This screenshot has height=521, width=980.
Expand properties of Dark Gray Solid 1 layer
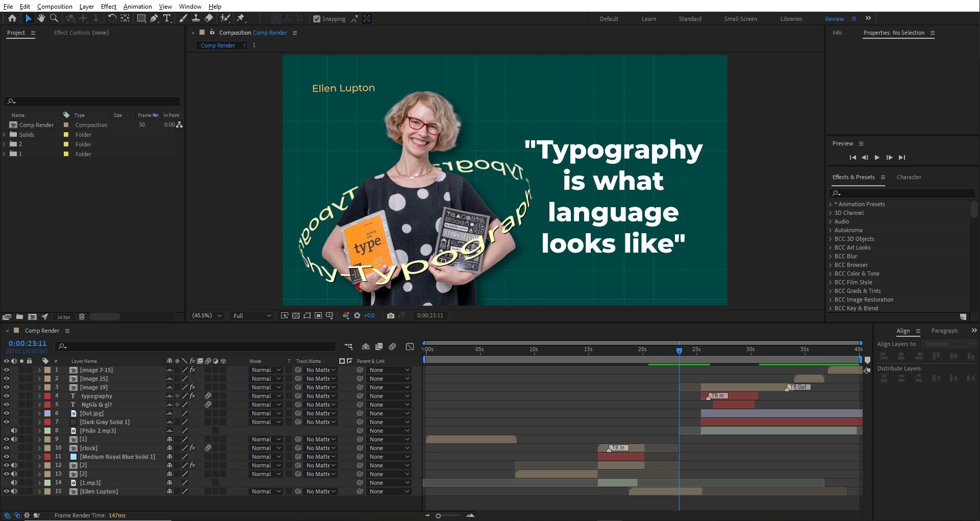point(39,422)
